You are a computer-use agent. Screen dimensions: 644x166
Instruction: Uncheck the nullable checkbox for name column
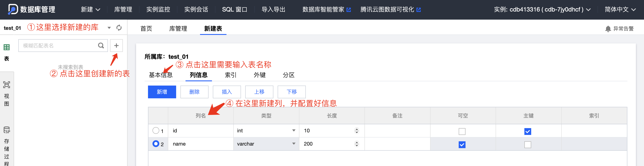coord(462,145)
